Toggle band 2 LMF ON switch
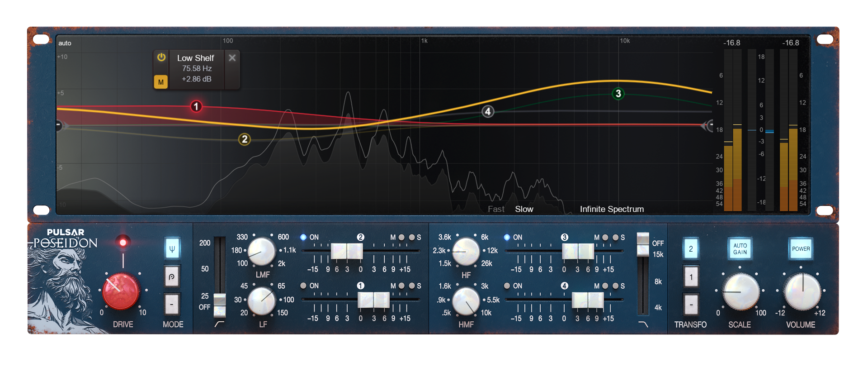This screenshot has height=367, width=868. point(303,237)
